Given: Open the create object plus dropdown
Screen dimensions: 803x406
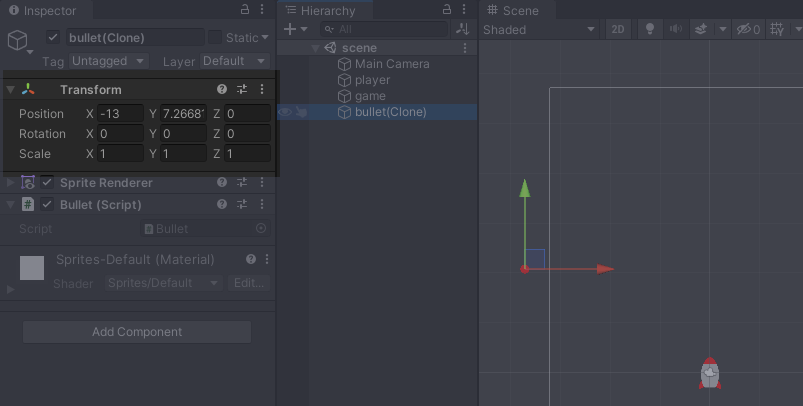Looking at the screenshot, I should [x=295, y=29].
